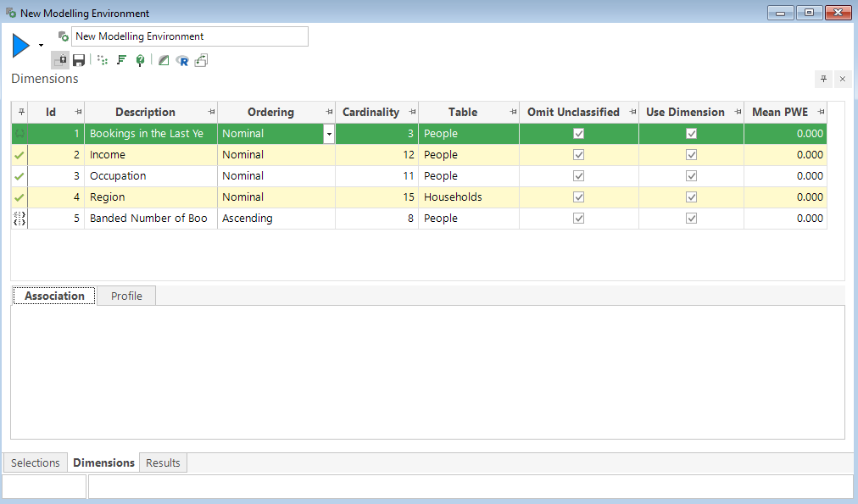Select the Occupation description cell
This screenshot has height=504, width=858.
pos(151,176)
